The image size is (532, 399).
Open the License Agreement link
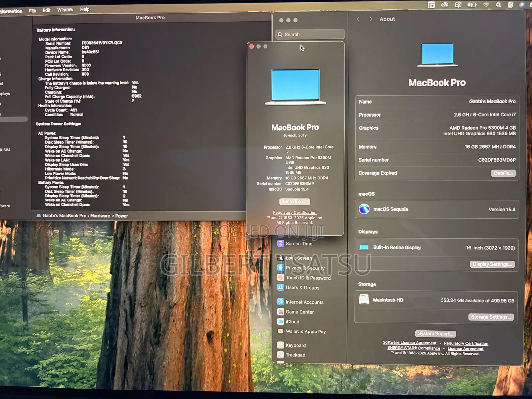[466, 349]
